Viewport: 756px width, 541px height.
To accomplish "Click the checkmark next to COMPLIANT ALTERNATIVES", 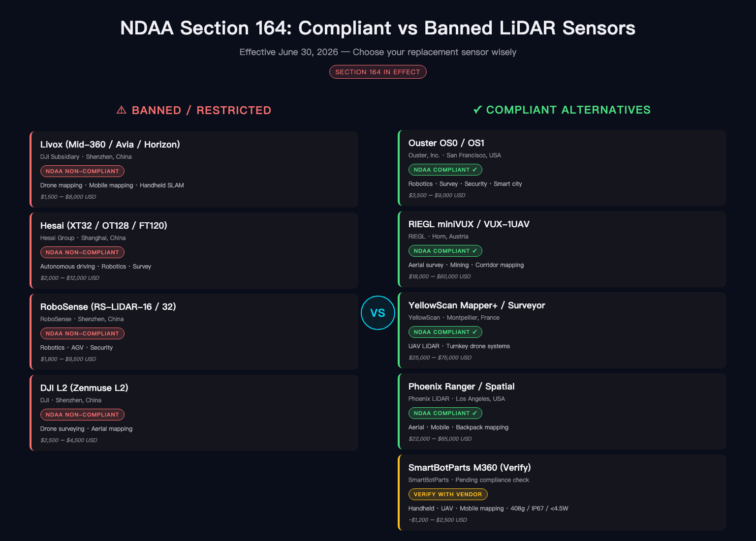I will pyautogui.click(x=477, y=110).
